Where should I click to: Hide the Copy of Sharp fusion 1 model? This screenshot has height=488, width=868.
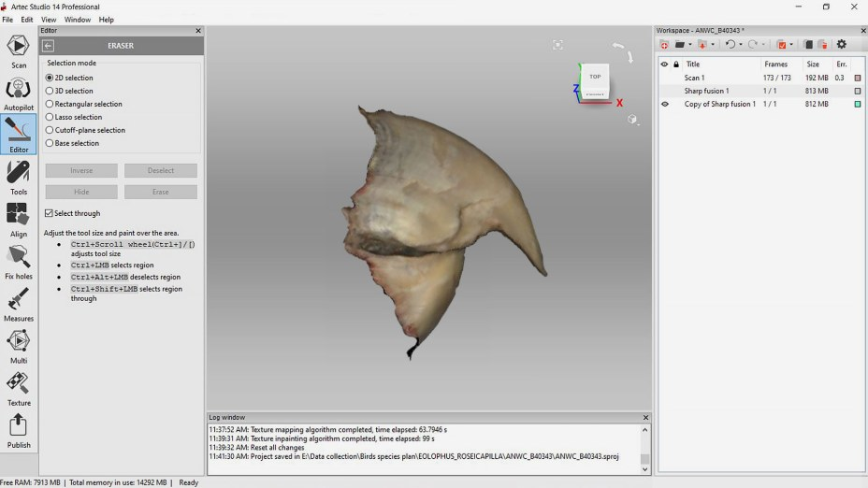pos(664,104)
